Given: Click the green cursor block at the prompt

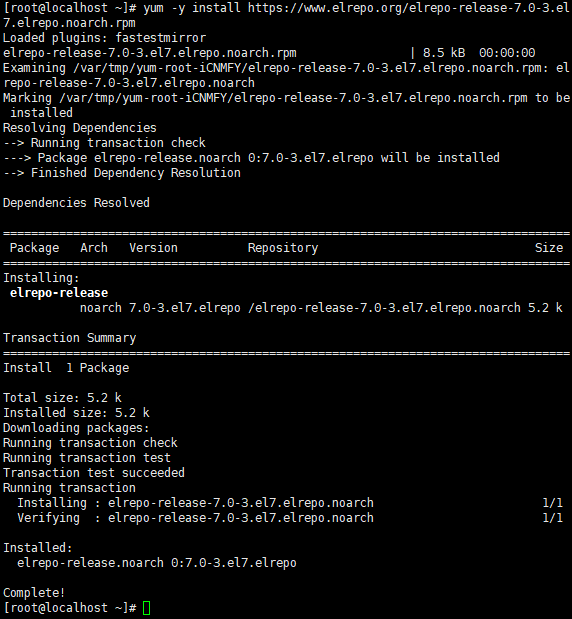Looking at the screenshot, I should point(146,608).
